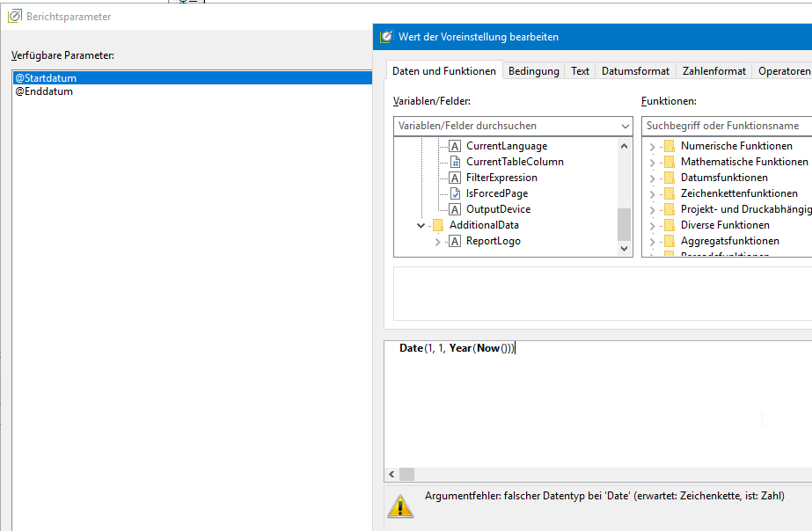The image size is (812, 531).
Task: Click the CurrentTableColumn field icon
Action: point(455,162)
